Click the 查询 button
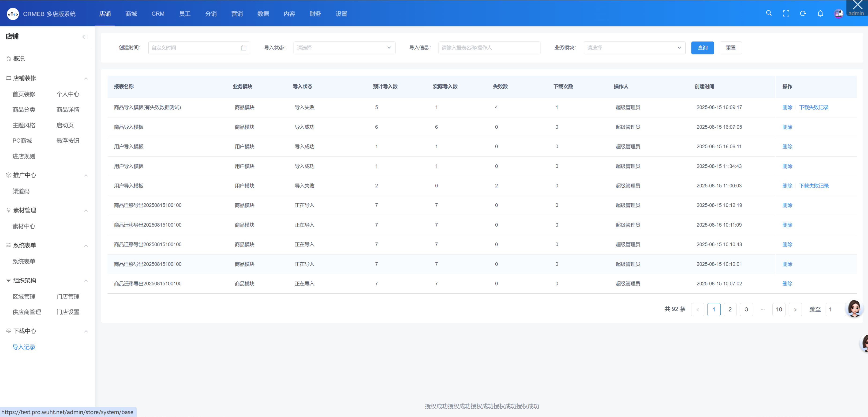The image size is (868, 417). click(x=702, y=48)
